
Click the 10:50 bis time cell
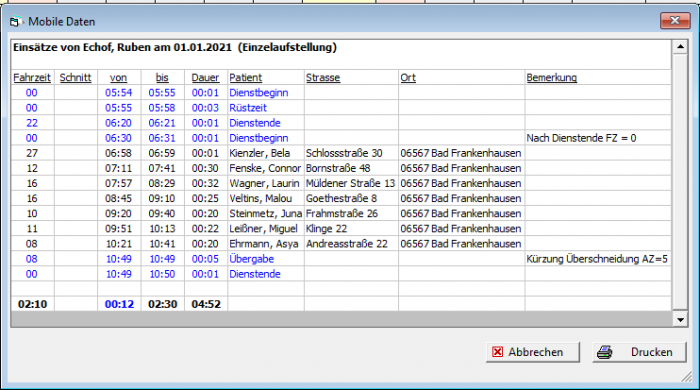(x=162, y=274)
